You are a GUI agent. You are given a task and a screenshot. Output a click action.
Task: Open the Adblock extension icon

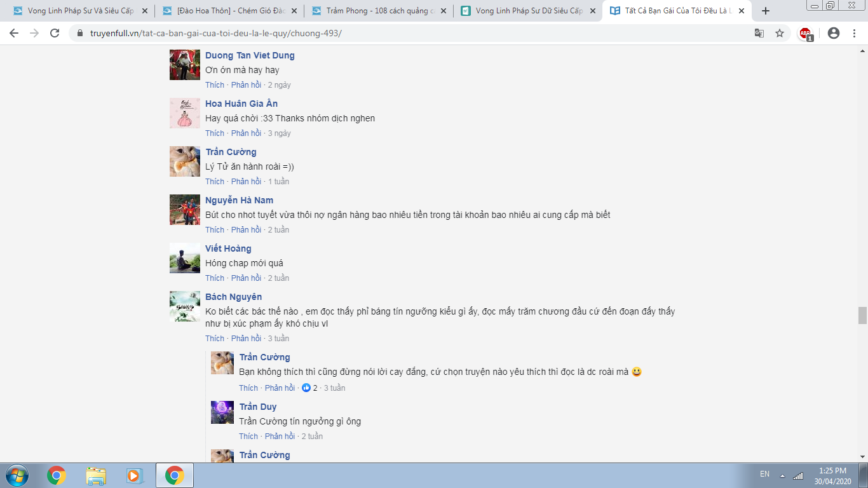tap(806, 34)
